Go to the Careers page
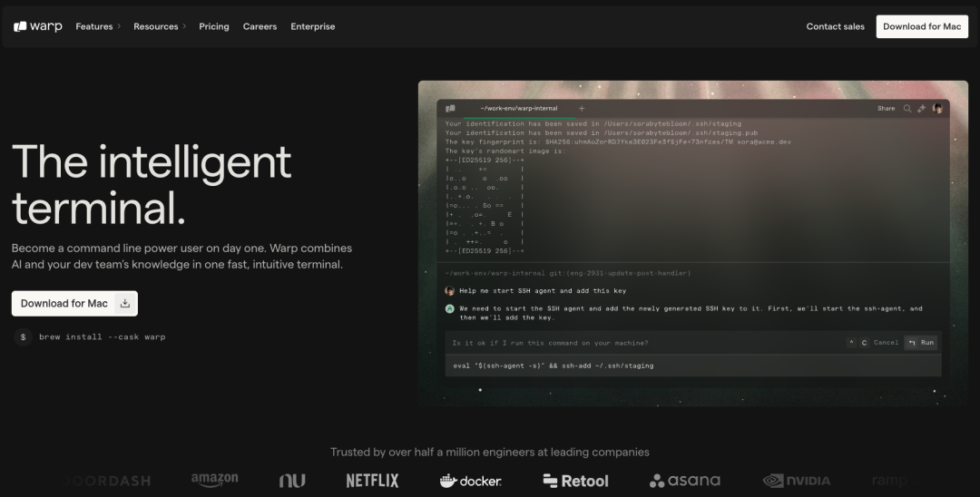980x497 pixels. 260,26
